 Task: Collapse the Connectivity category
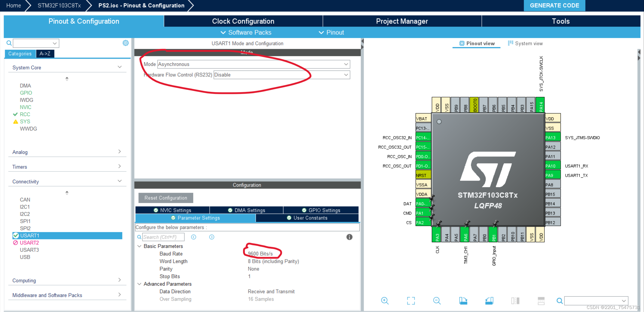click(119, 181)
